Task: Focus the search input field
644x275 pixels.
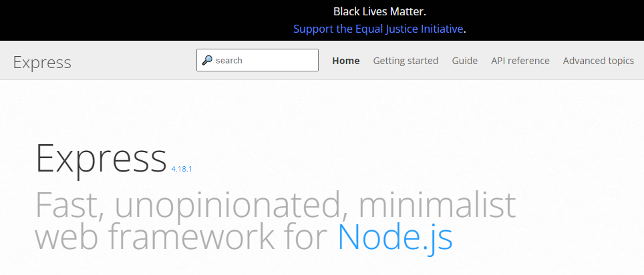Action: tap(257, 60)
